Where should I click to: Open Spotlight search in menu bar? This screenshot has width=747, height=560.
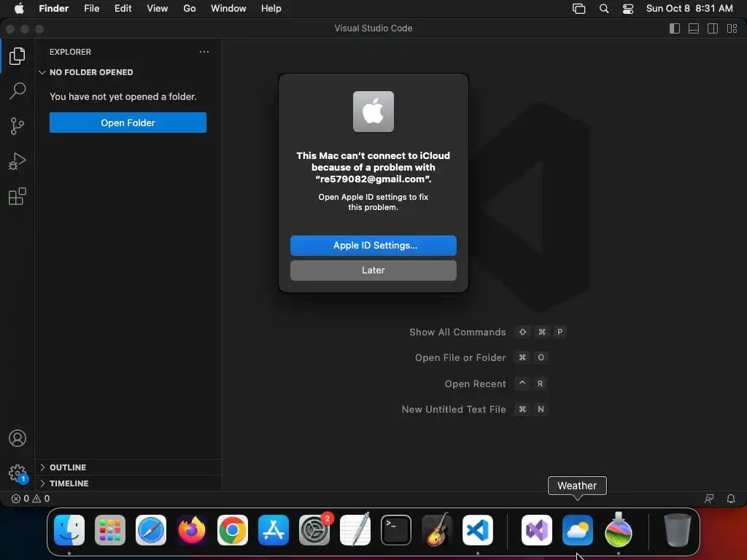coord(603,9)
